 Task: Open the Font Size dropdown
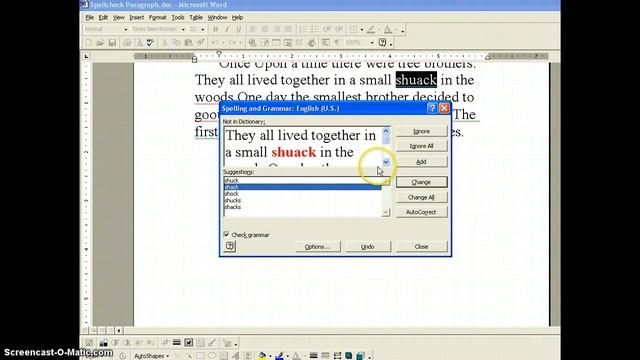coord(202,29)
